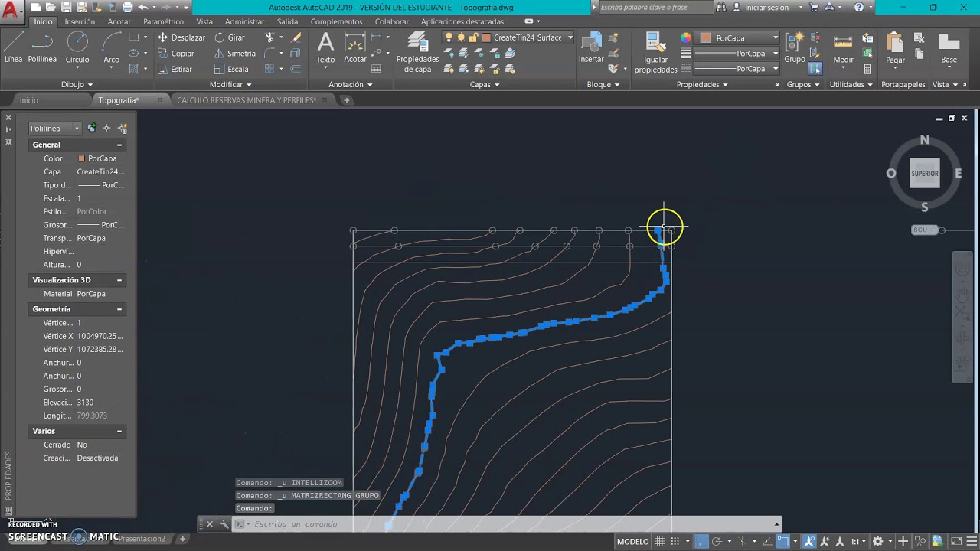Select the Polilínea draw tool
Image resolution: width=980 pixels, height=551 pixels.
click(x=42, y=47)
